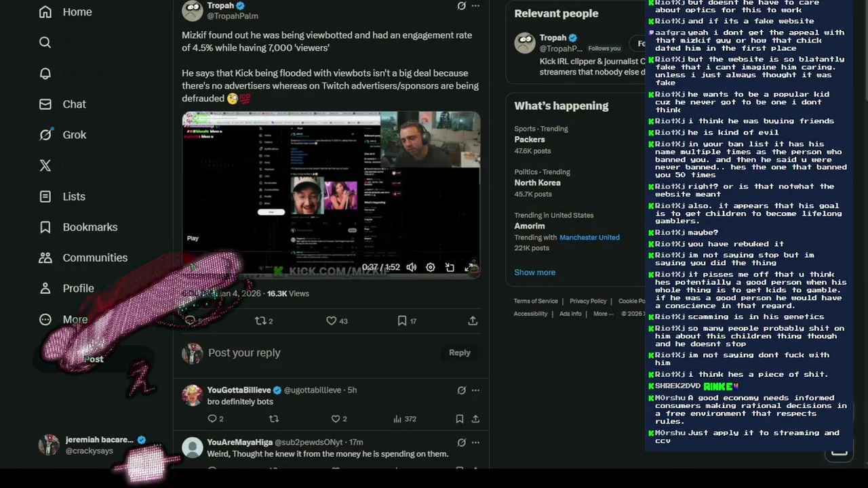Click the Grok icon on YouAreMayaHiga's reply

pyautogui.click(x=461, y=442)
